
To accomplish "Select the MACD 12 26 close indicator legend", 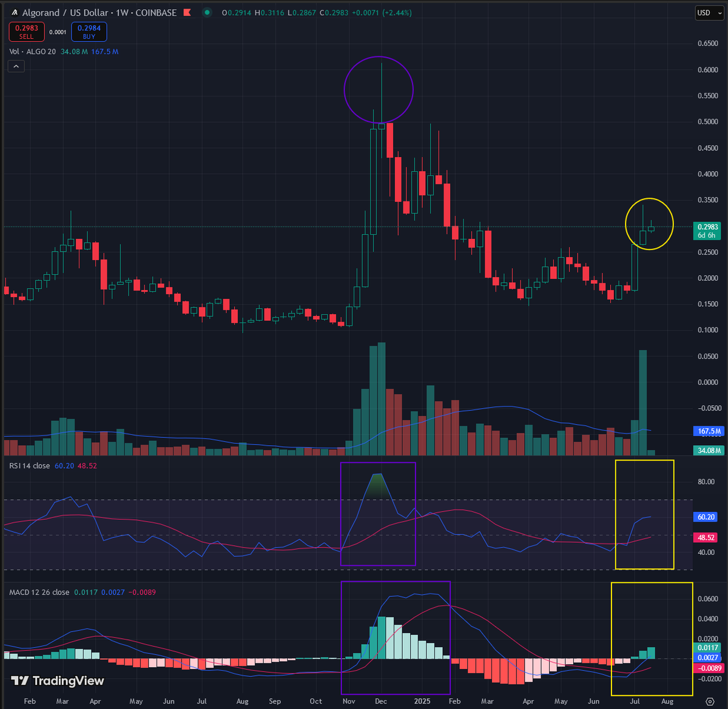I will [x=39, y=592].
